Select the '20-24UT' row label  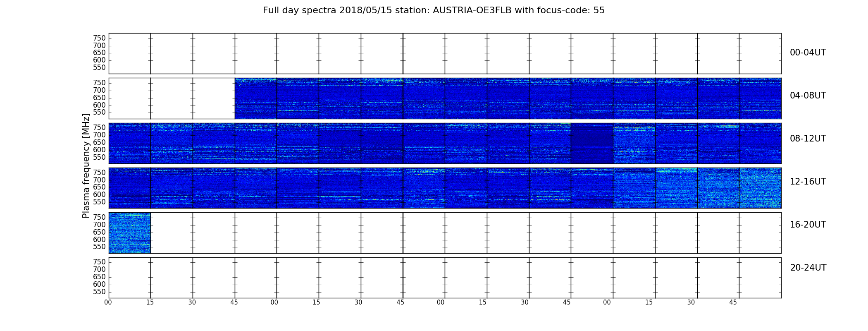808,268
